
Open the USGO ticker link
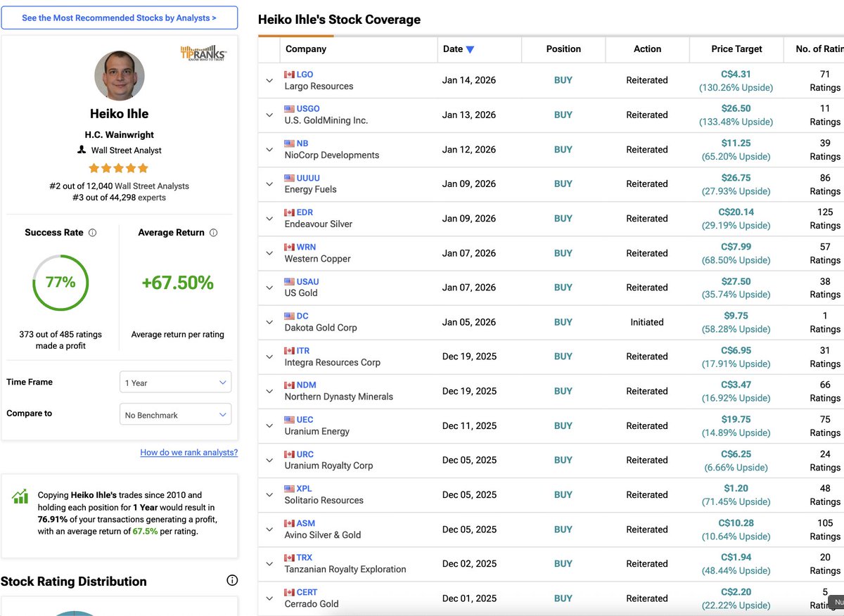(308, 109)
